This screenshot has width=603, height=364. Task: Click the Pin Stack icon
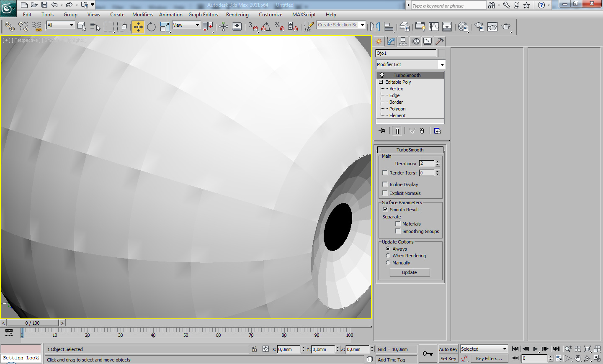[x=382, y=131]
